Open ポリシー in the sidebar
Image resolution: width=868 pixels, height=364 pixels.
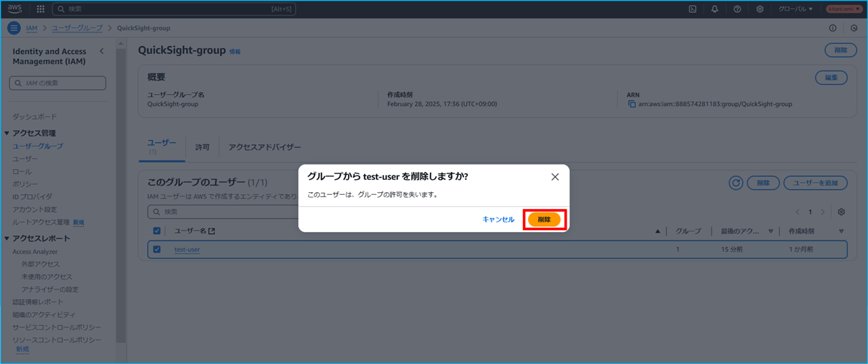25,184
